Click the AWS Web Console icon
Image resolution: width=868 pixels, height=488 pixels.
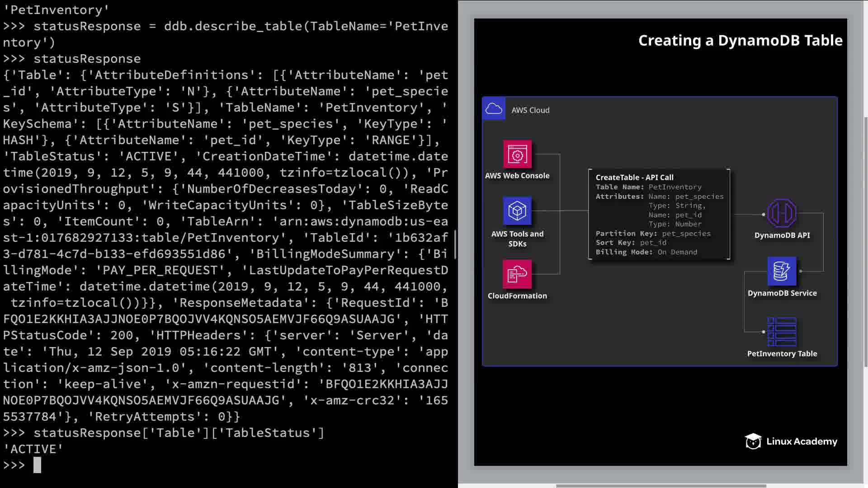pos(517,155)
